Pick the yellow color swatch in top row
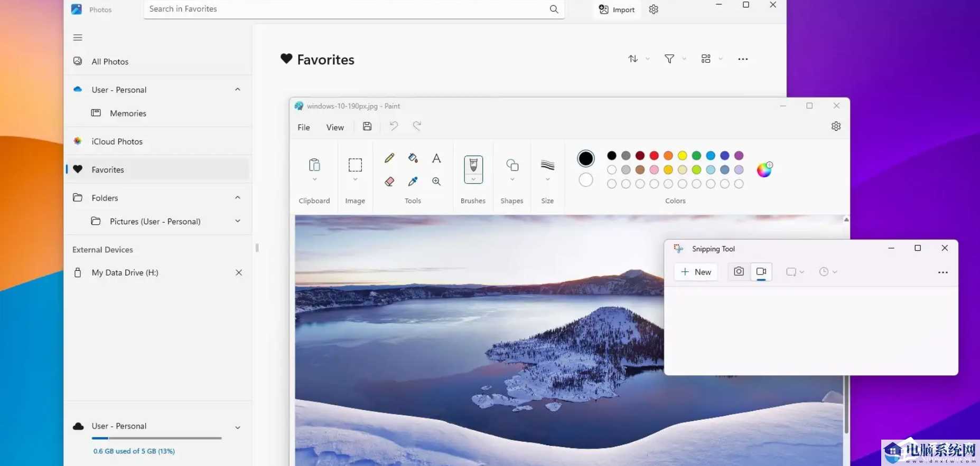This screenshot has width=980, height=466. (x=683, y=156)
